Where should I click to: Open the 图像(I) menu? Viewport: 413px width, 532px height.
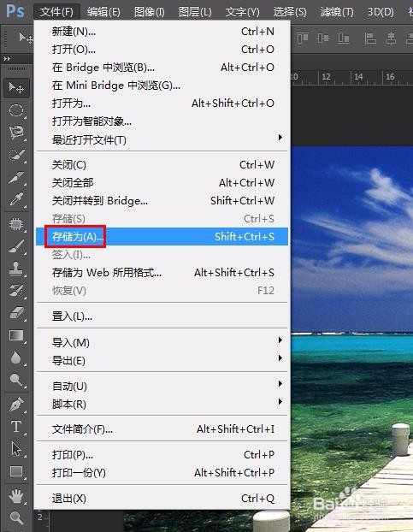pos(150,12)
